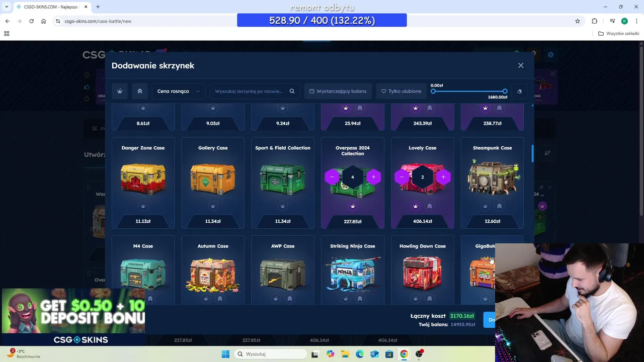Image resolution: width=644 pixels, height=362 pixels.
Task: Click the Twój balans 14955.95zł text
Action: (x=447, y=325)
